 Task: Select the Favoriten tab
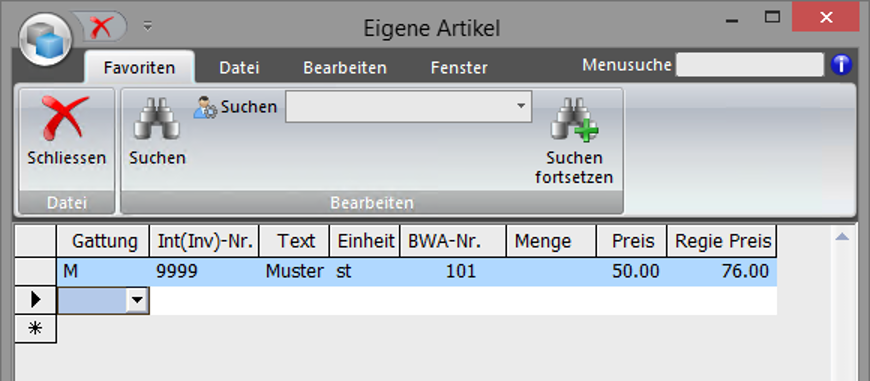[139, 68]
